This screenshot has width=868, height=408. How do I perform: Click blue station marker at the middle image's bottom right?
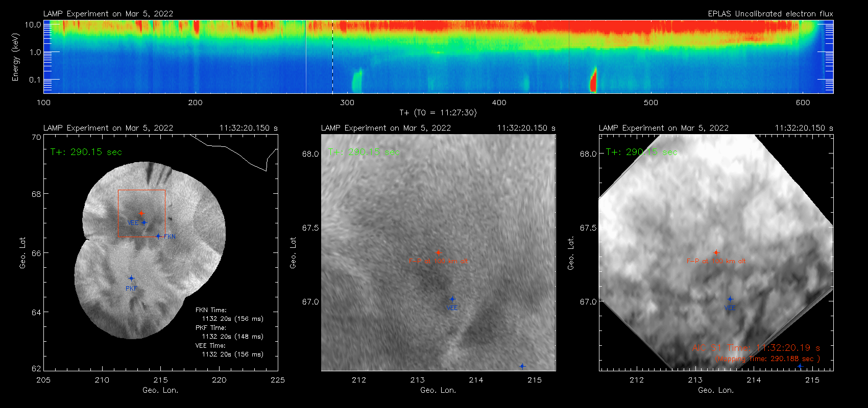[522, 366]
